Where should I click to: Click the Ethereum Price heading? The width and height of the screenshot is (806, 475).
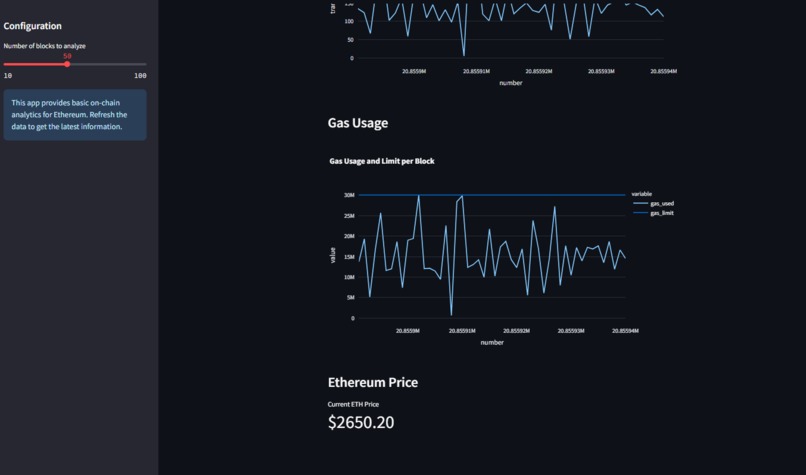[x=373, y=382]
